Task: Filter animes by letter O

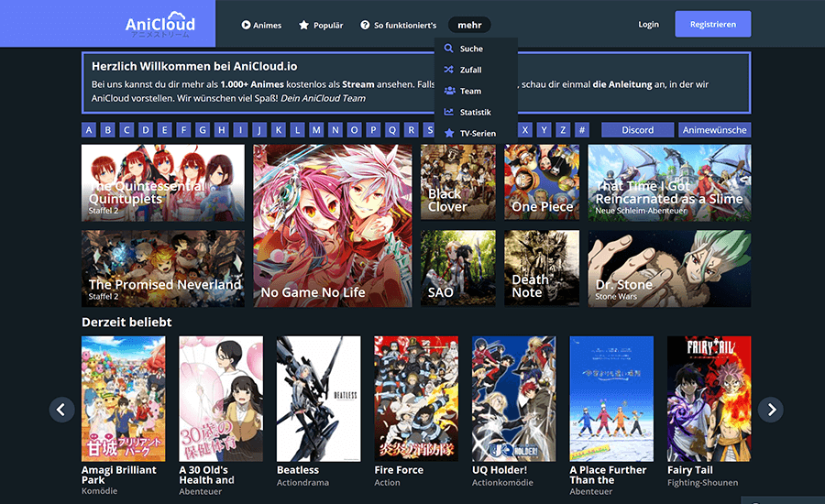Action: (354, 130)
